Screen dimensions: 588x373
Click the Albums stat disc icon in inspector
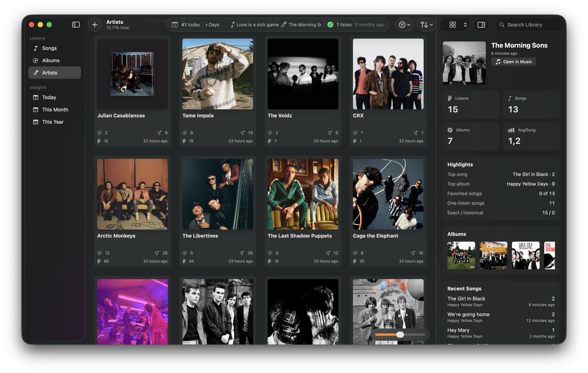pyautogui.click(x=450, y=130)
